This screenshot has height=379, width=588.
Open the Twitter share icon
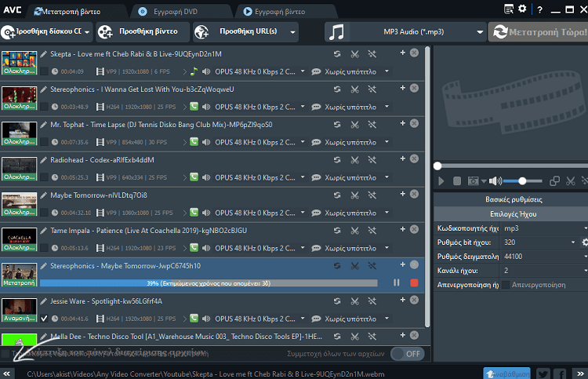coord(543,374)
